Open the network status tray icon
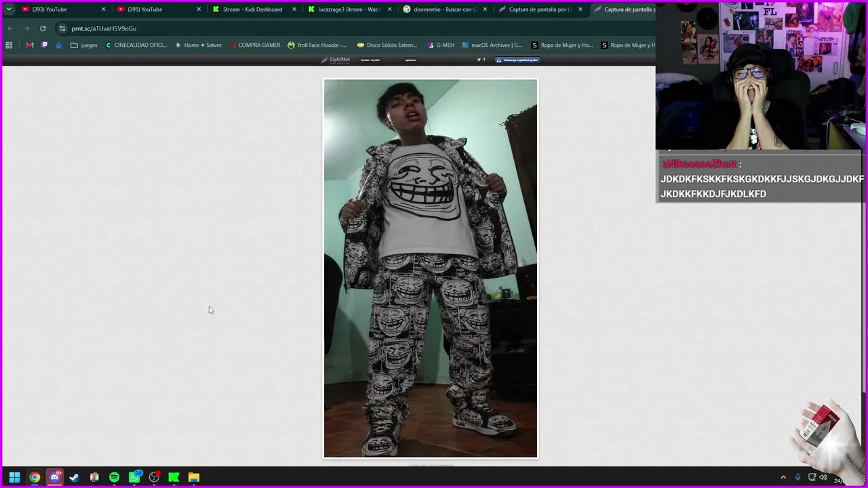Image resolution: width=868 pixels, height=488 pixels. pos(812,477)
